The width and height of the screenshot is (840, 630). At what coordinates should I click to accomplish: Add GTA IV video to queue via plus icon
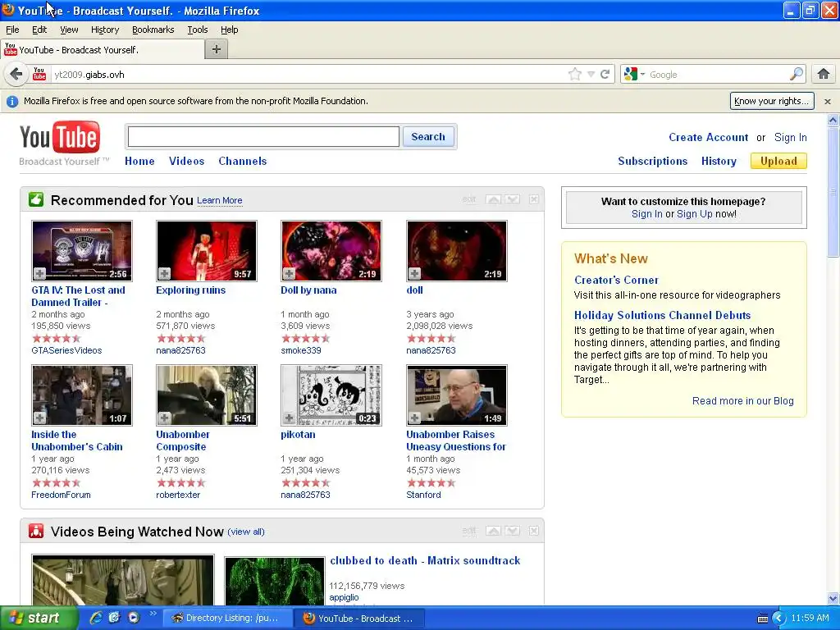[39, 274]
